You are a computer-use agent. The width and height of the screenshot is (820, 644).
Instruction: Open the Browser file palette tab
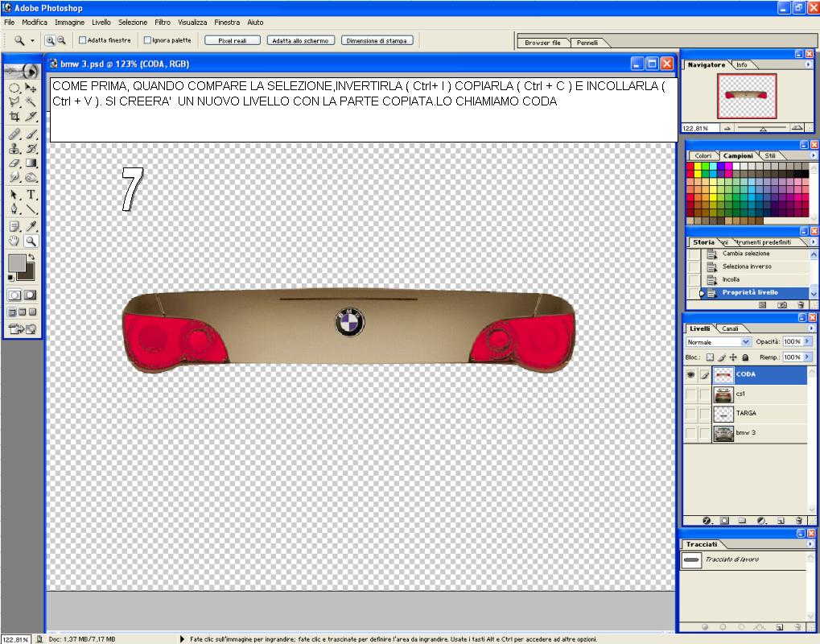point(542,43)
